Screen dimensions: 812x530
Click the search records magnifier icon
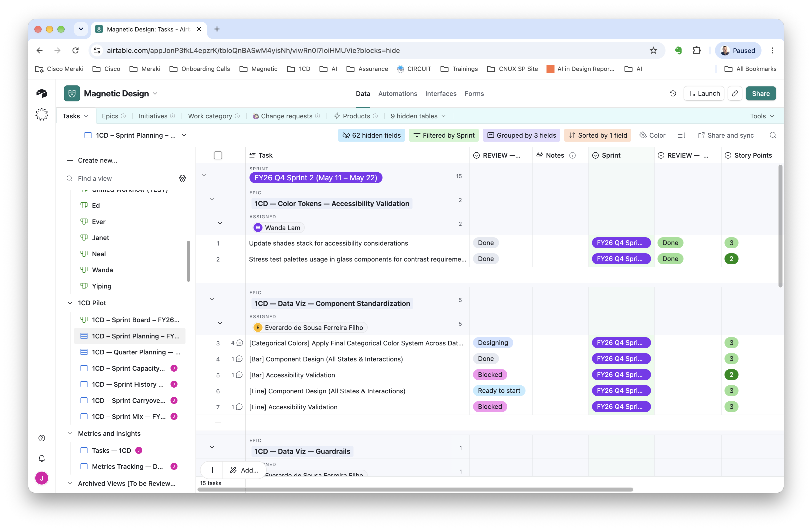(773, 135)
